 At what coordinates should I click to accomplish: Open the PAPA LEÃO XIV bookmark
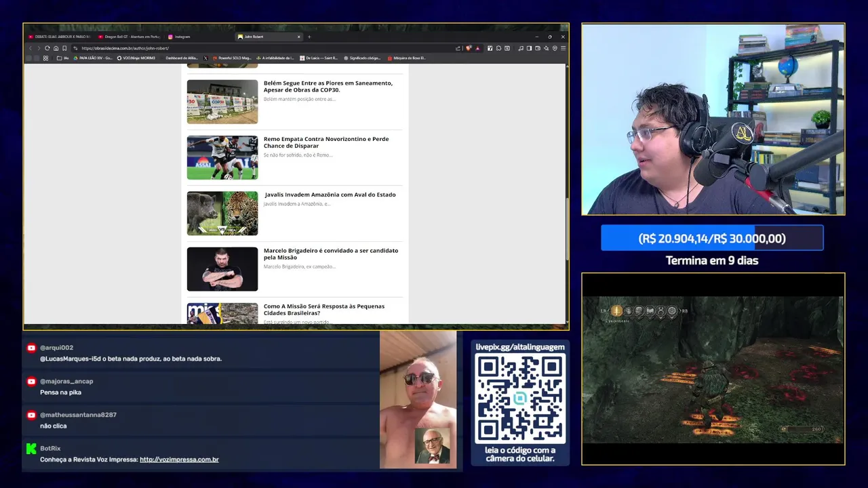pos(93,58)
